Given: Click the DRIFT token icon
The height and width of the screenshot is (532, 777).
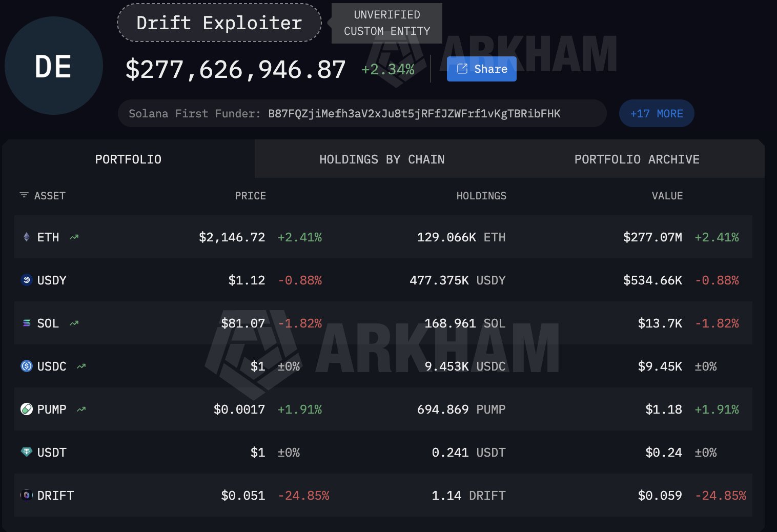Looking at the screenshot, I should (x=27, y=496).
